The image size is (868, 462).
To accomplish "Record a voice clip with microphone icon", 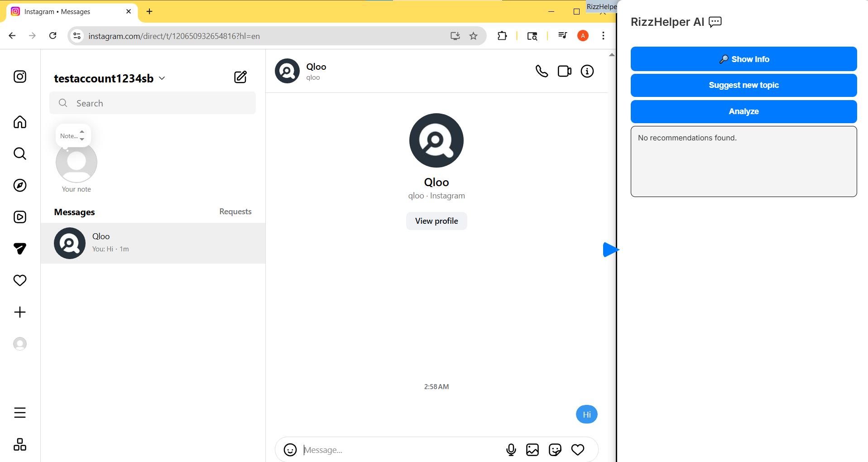I will pos(511,450).
